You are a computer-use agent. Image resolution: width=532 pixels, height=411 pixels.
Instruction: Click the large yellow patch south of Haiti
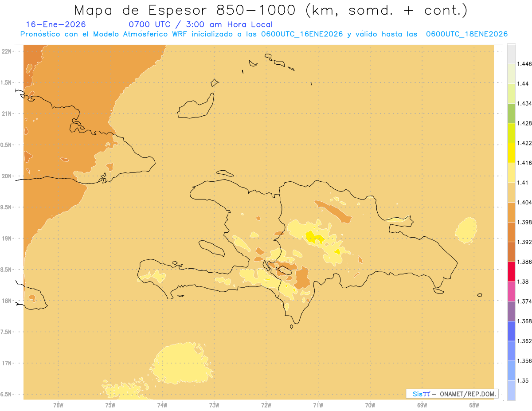182,364
